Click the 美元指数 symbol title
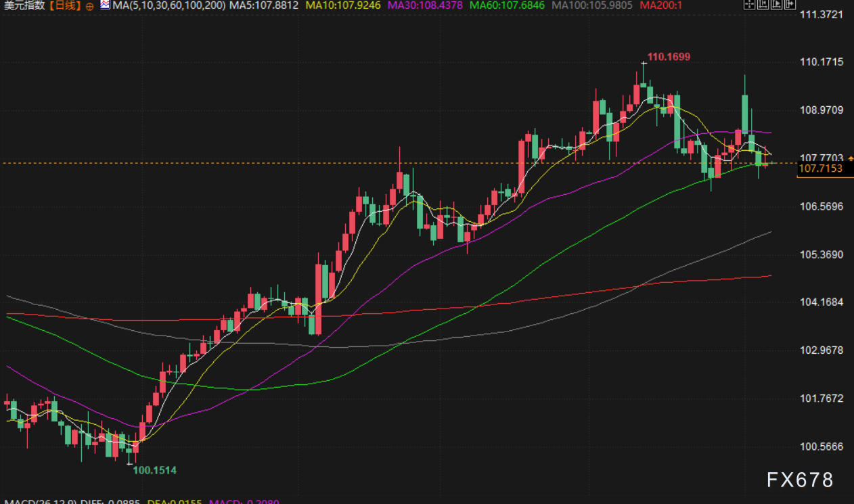The width and height of the screenshot is (854, 504). point(24,5)
